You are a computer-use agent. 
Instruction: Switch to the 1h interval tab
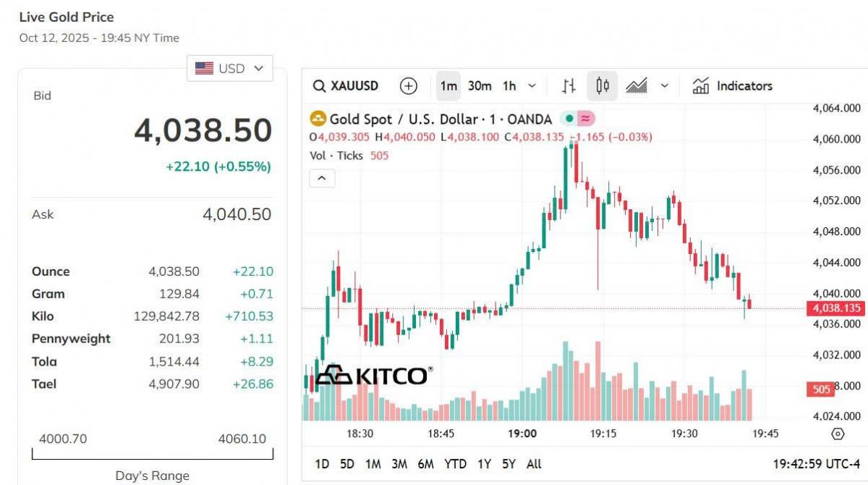[509, 85]
